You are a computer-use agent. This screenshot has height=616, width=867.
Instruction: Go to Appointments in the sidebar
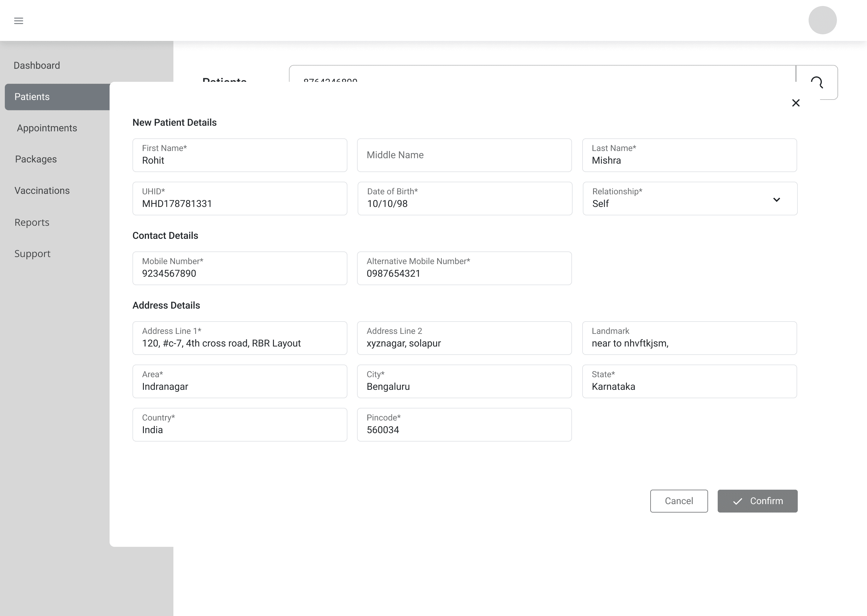pyautogui.click(x=47, y=128)
